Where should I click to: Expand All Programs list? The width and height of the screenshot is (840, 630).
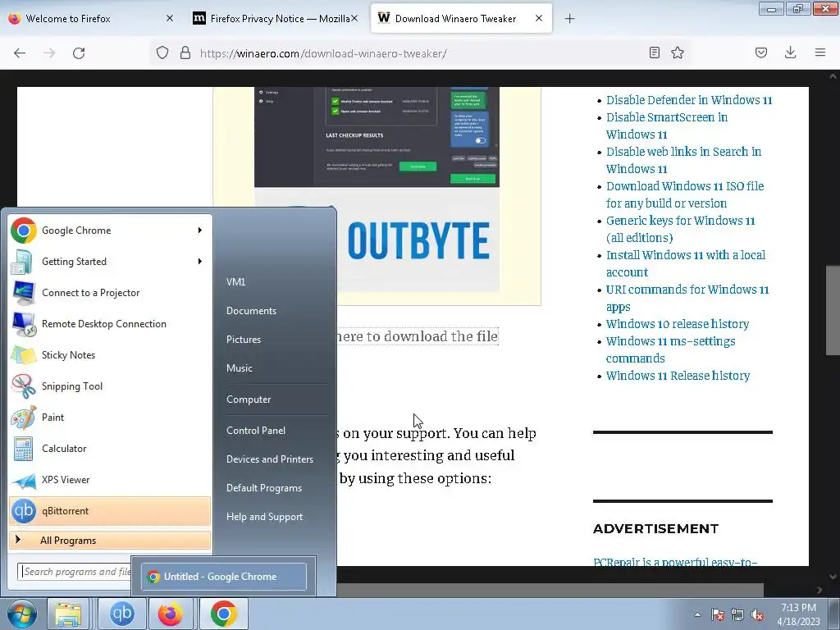110,540
